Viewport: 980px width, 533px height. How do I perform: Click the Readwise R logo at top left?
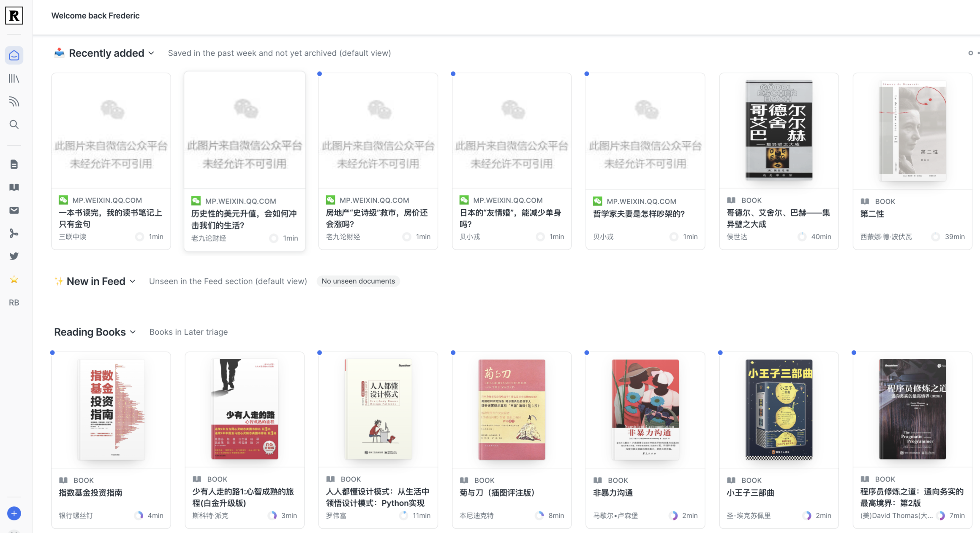click(14, 16)
